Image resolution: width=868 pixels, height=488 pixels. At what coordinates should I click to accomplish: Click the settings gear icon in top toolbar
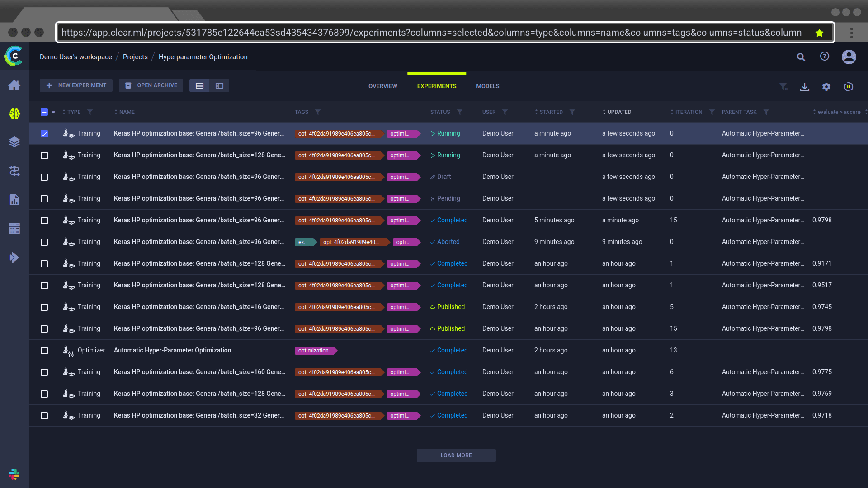pyautogui.click(x=826, y=86)
